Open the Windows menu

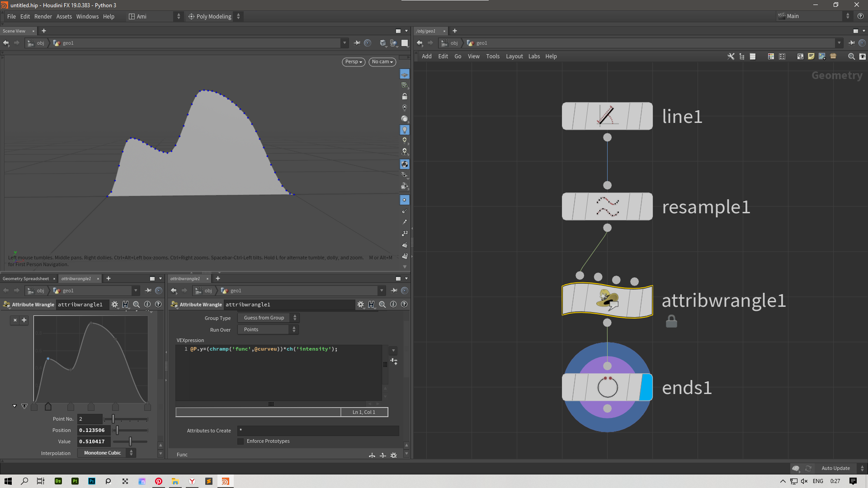pyautogui.click(x=87, y=16)
